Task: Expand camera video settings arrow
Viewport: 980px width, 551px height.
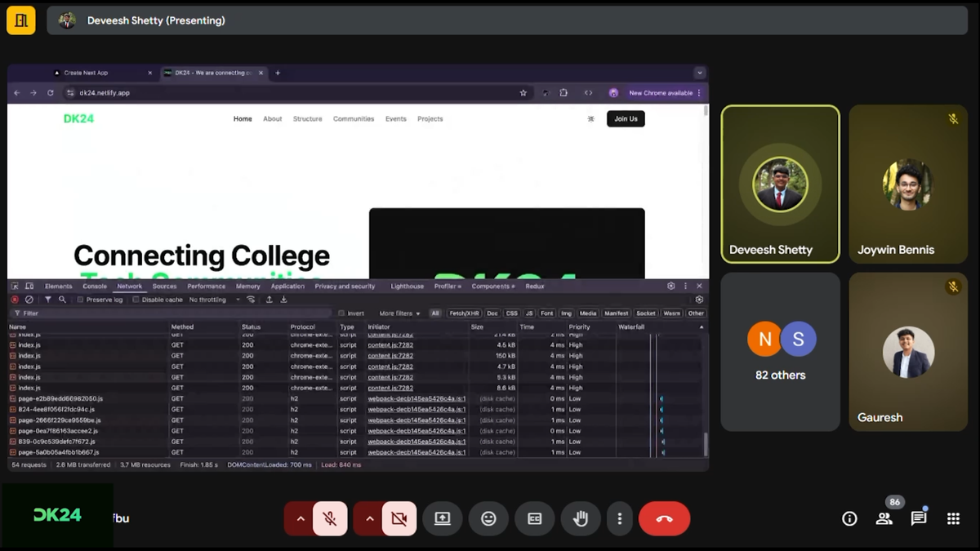Action: click(x=369, y=518)
